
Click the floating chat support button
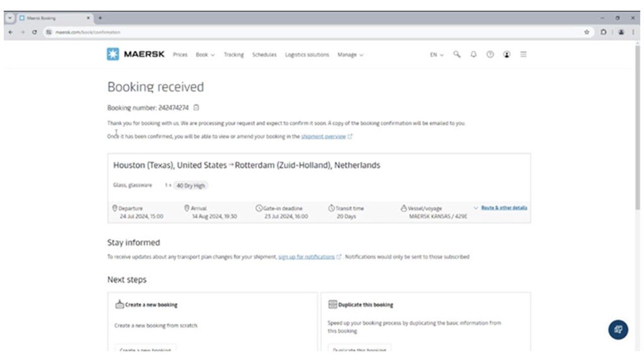coord(618,330)
